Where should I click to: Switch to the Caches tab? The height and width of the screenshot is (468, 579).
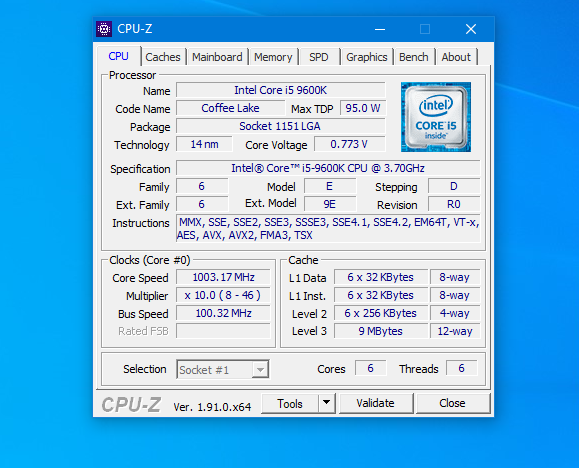pyautogui.click(x=163, y=57)
